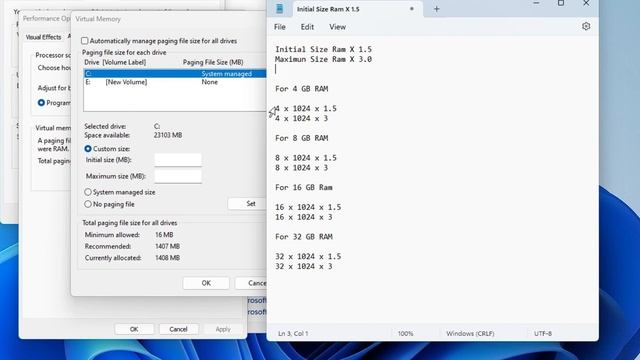
Task: Click 'Ln 3, Col 1' in status bar
Action: 293,333
